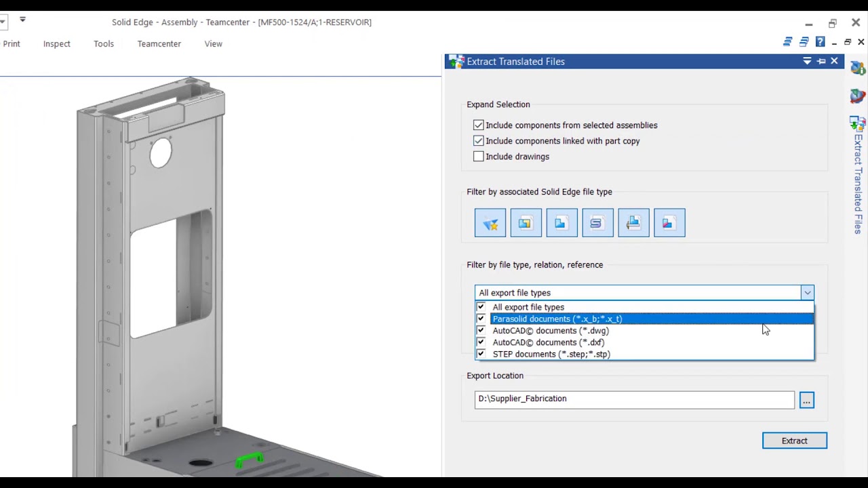The width and height of the screenshot is (868, 488).
Task: Click the stacked bars ribbon icon
Action: coord(787,42)
